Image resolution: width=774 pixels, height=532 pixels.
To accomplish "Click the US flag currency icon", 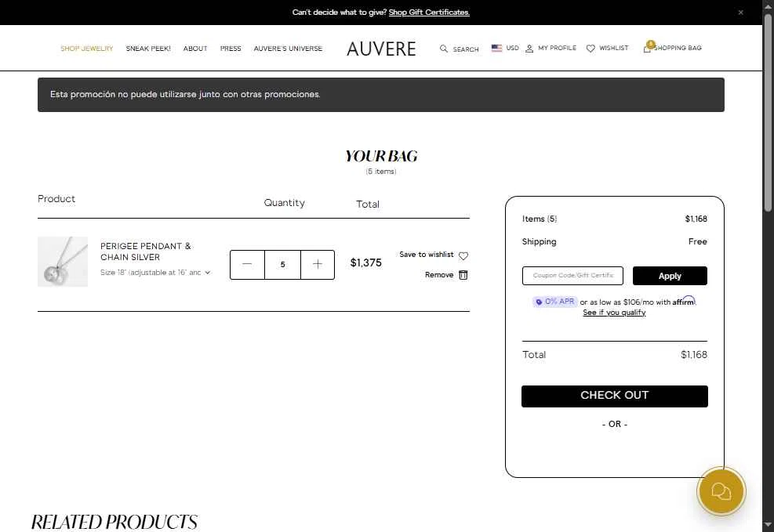I will click(496, 48).
